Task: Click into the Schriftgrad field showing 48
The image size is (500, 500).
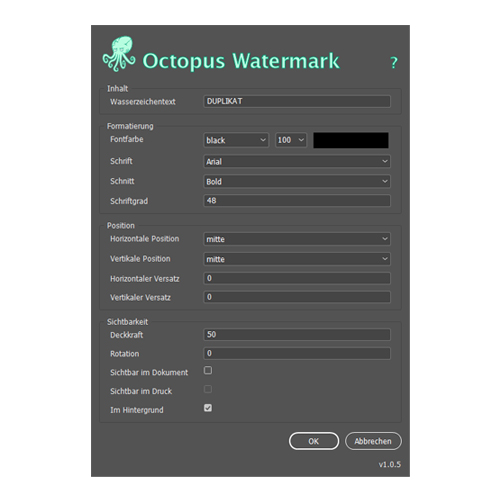Action: 297,201
